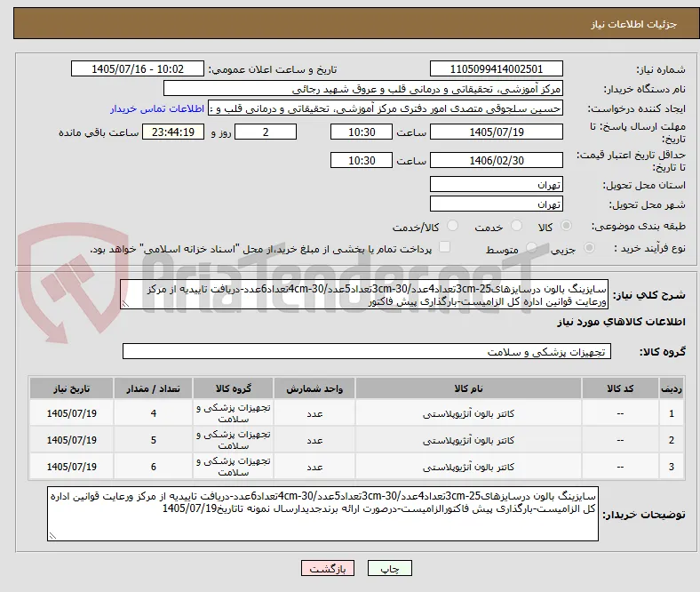Click the announcement date field 1405/07/16 - 10:02
700x592 pixels.
pyautogui.click(x=138, y=68)
